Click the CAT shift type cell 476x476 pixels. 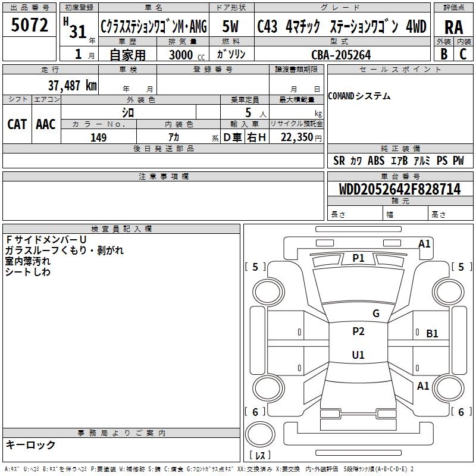[17, 124]
